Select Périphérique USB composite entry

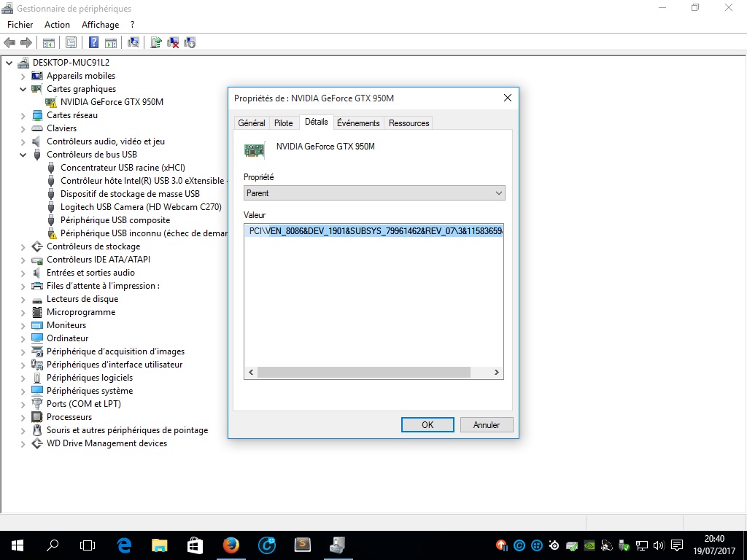click(x=115, y=220)
